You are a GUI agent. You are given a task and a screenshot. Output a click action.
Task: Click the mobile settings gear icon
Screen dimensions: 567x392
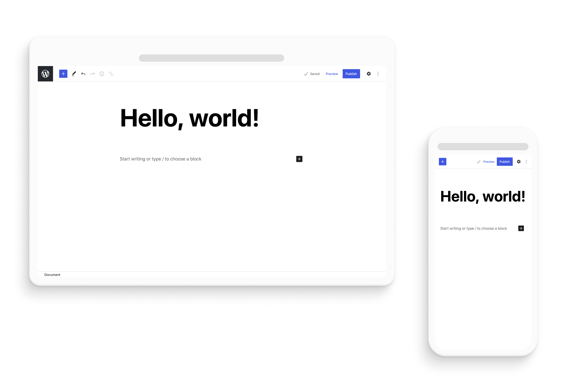tap(518, 162)
